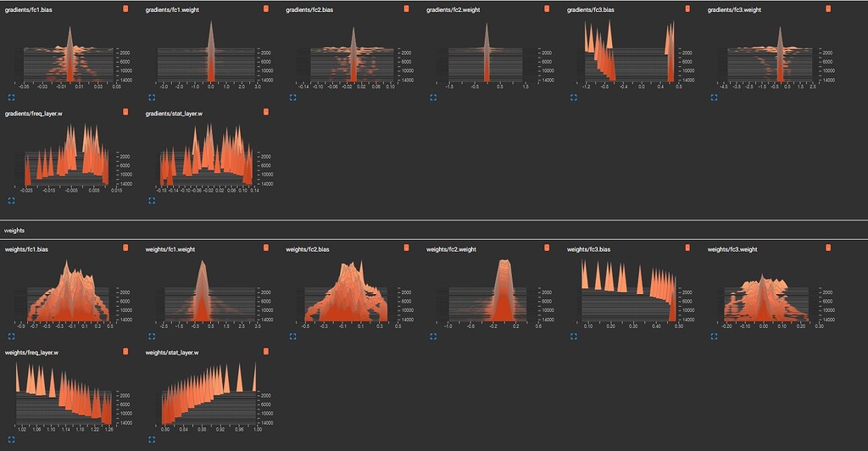This screenshot has width=868, height=451.
Task: Expand the weights/freq_layer.w chart
Action: point(12,440)
